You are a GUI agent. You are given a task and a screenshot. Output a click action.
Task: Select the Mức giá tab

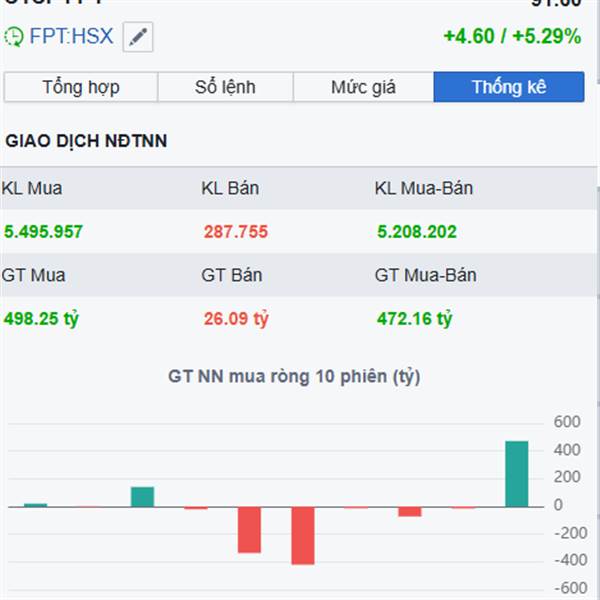pyautogui.click(x=363, y=87)
